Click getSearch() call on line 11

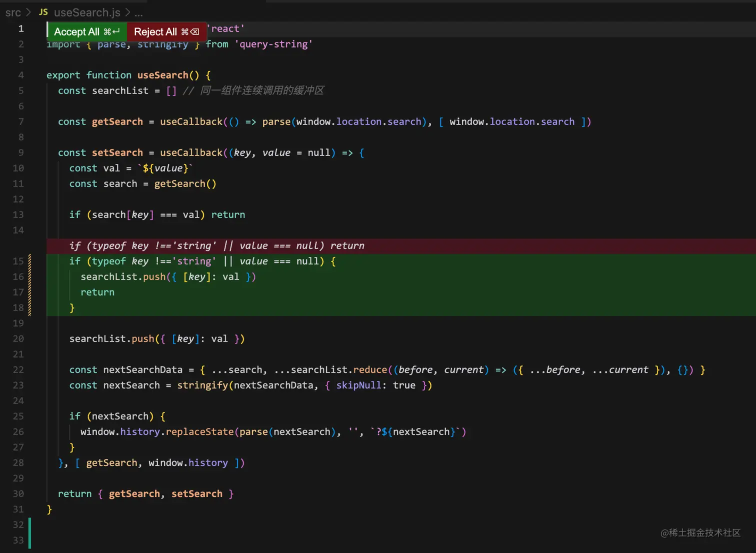185,183
